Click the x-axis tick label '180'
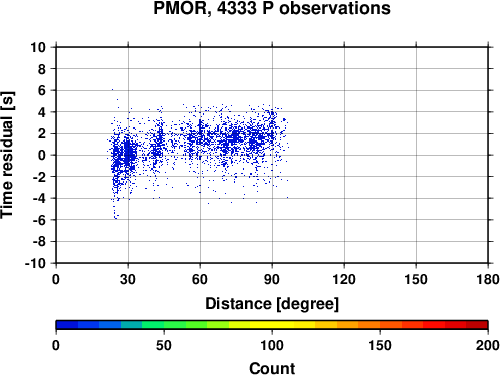 point(488,279)
